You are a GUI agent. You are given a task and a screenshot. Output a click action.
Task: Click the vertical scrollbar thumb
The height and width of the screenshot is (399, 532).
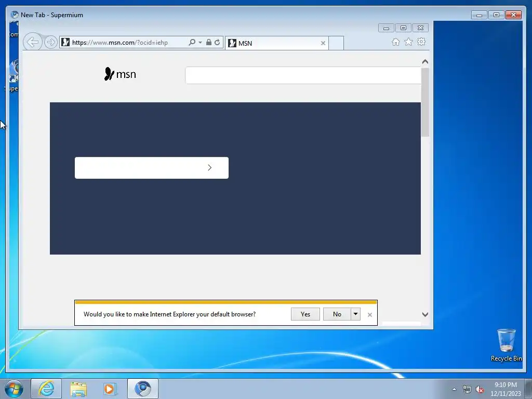(x=425, y=102)
